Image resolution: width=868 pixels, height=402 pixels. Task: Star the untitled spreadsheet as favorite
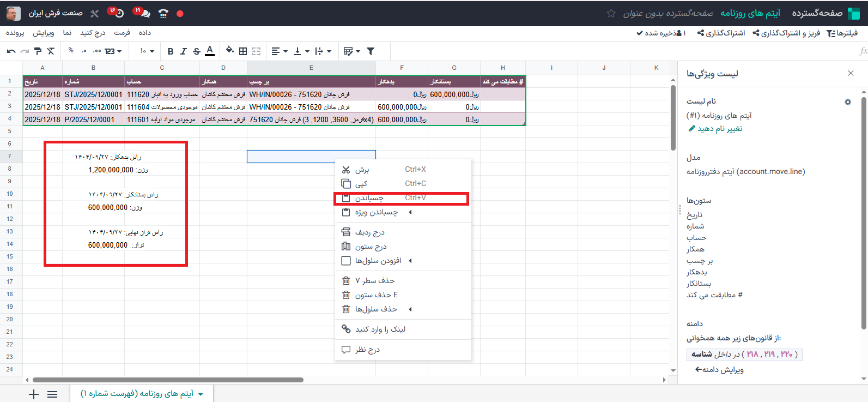[x=611, y=13]
